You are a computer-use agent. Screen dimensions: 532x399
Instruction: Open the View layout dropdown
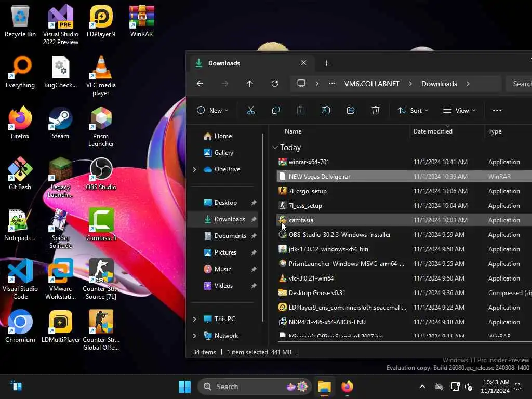459,110
